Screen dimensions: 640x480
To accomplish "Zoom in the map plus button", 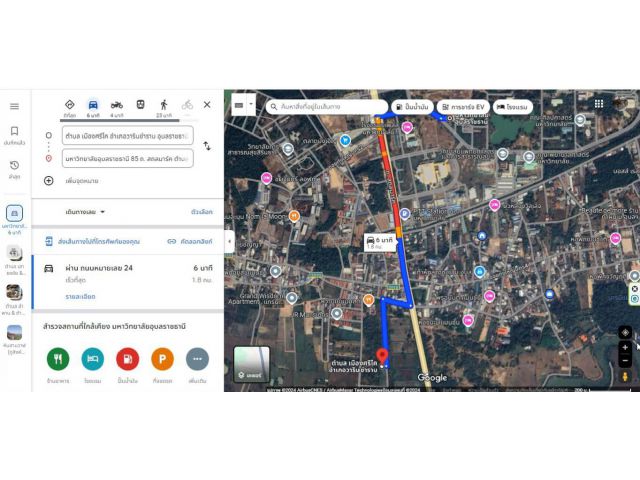I will coord(625,348).
